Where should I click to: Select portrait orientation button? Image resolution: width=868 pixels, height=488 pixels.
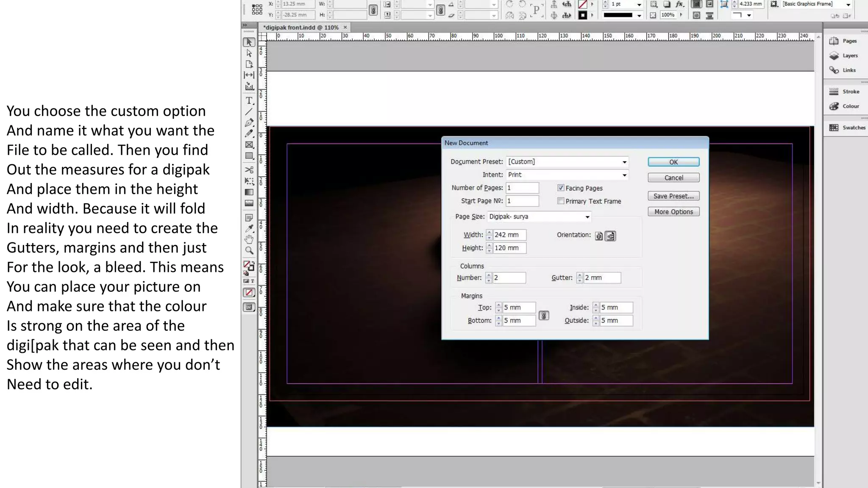pos(598,236)
